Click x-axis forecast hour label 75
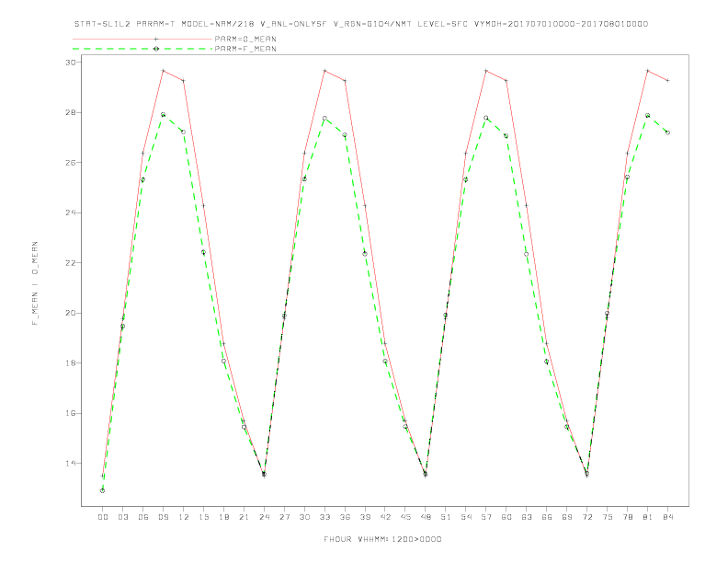 pyautogui.click(x=608, y=517)
